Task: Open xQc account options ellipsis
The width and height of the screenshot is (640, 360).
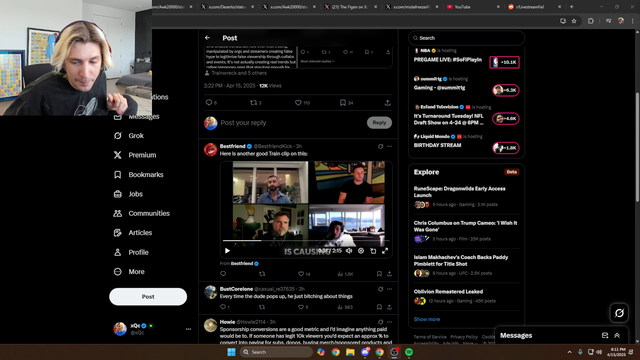Action: coord(188,329)
